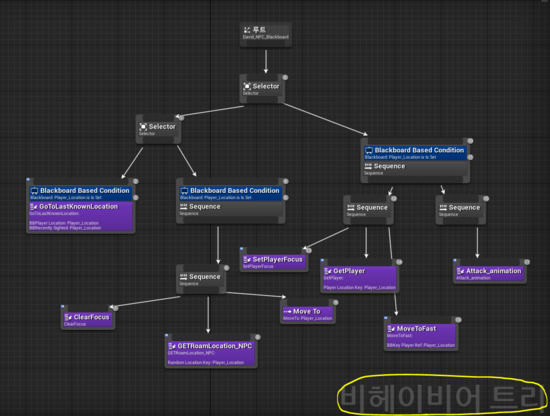
Task: Click the SetPlayerFocus task icon
Action: [x=247, y=260]
